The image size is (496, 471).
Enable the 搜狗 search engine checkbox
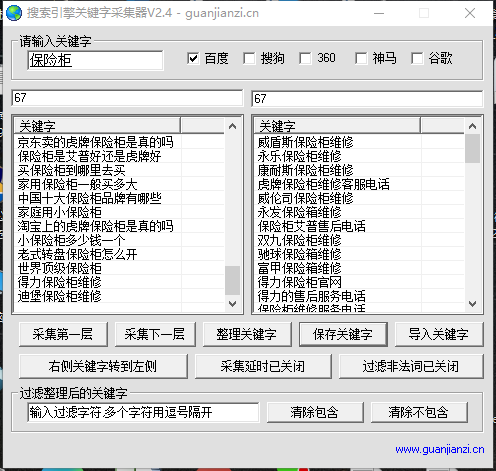click(249, 58)
